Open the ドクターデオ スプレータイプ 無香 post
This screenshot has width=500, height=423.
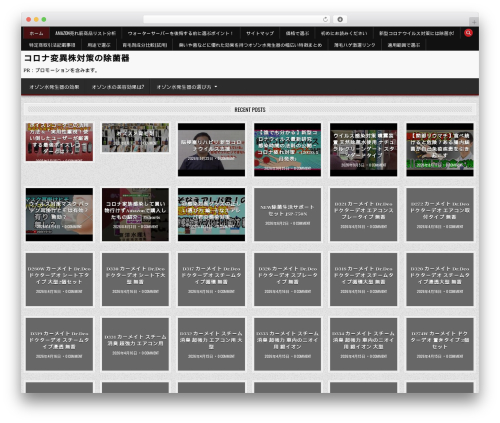click(x=287, y=279)
